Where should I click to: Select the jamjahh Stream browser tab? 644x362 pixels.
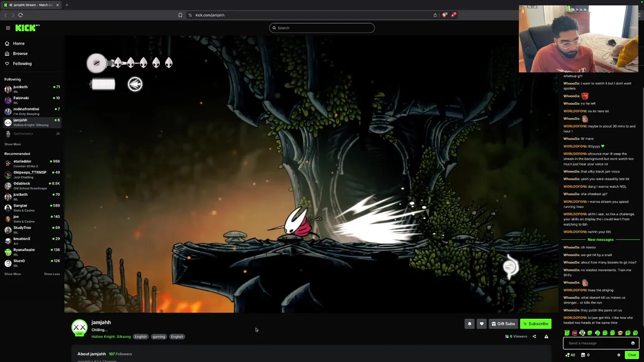coord(32,5)
